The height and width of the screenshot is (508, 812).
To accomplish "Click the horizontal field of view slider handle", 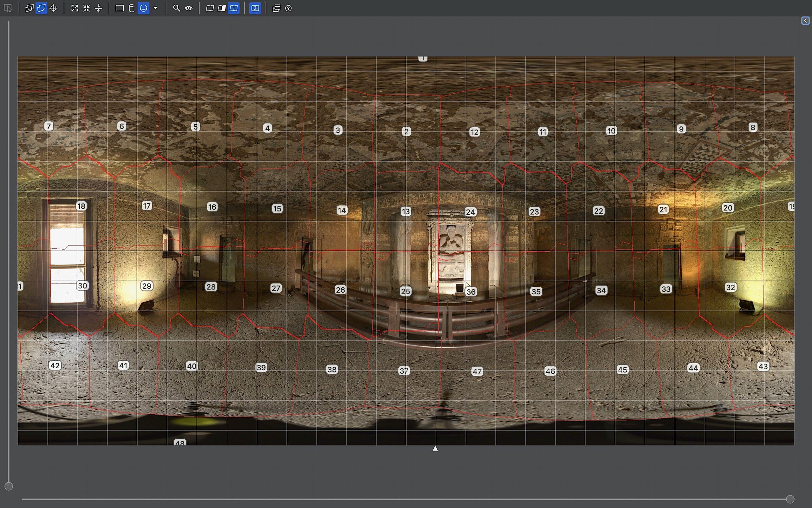I will coord(790,499).
